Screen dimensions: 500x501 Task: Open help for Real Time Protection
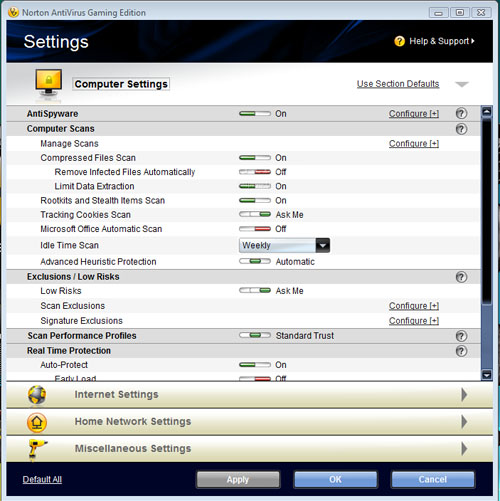pos(461,351)
